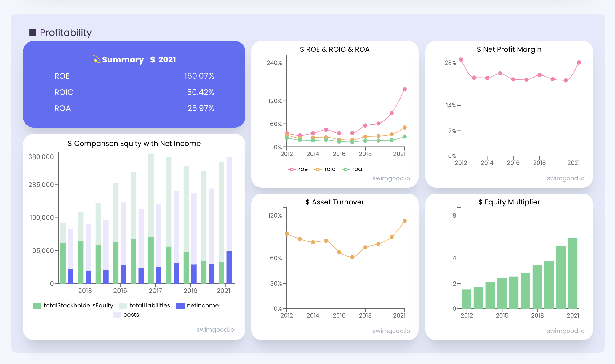
Task: Click the totalStockholdersEquity green legend swatch
Action: point(37,306)
